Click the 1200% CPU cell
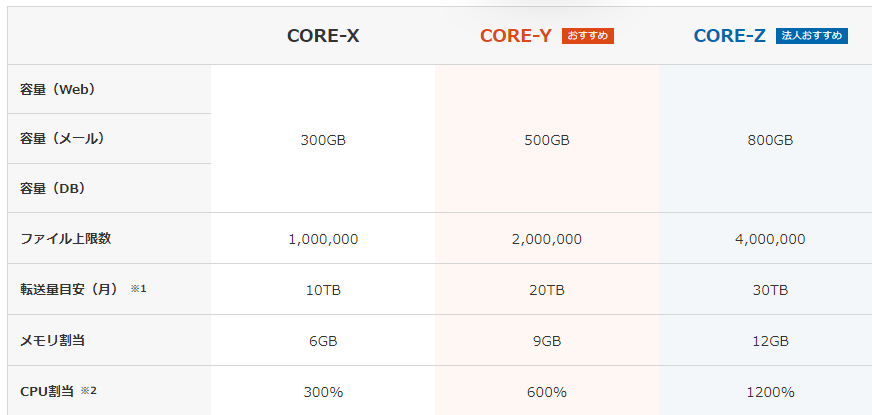 coord(770,392)
